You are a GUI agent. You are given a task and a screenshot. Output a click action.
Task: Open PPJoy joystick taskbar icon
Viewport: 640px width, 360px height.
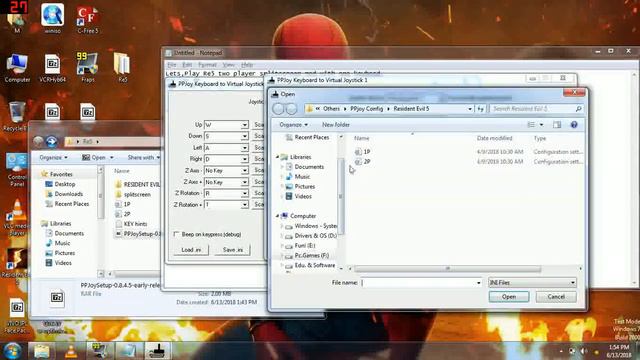pyautogui.click(x=158, y=351)
